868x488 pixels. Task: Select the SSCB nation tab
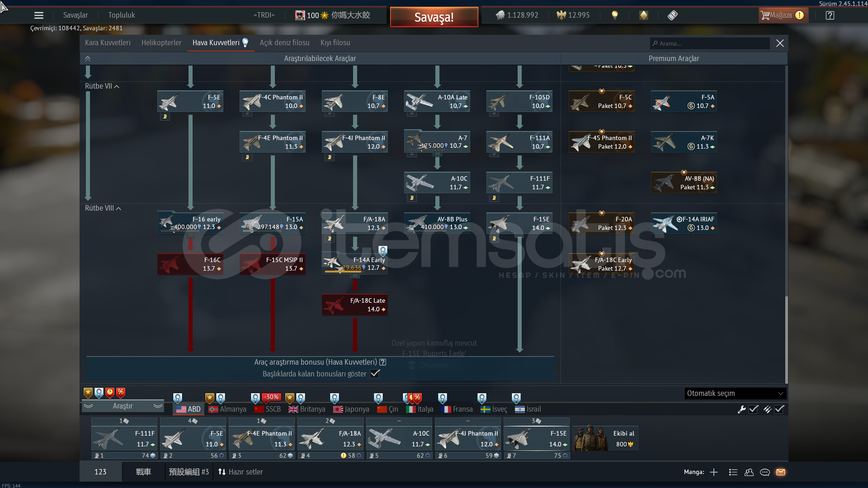[268, 409]
